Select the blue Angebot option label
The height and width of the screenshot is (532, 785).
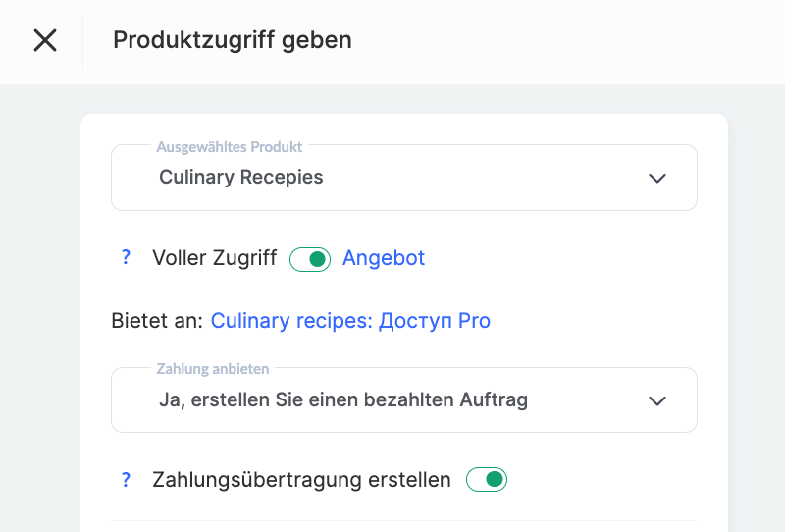(x=384, y=258)
